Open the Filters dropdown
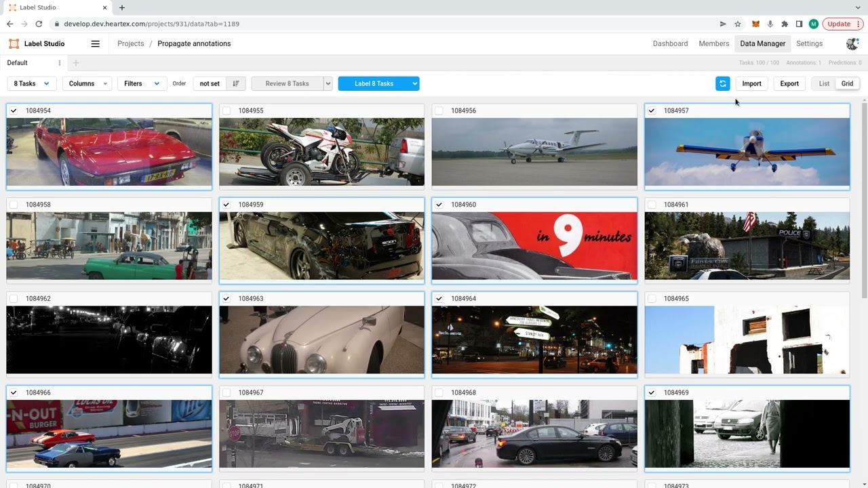The height and width of the screenshot is (488, 868). 142,83
